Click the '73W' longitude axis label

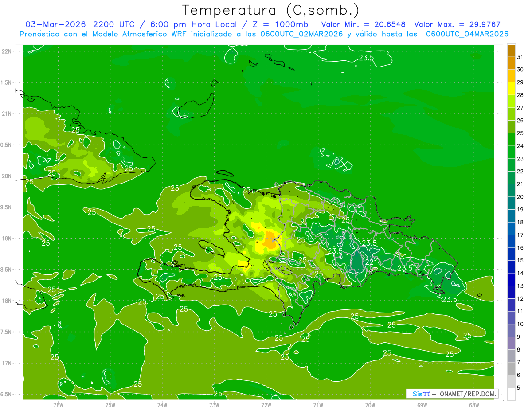pos(214,405)
